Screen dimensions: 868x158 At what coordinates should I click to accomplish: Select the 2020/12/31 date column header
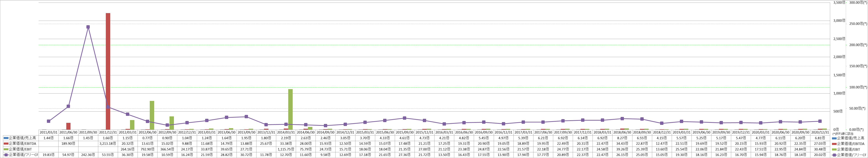pyautogui.click(x=820, y=132)
